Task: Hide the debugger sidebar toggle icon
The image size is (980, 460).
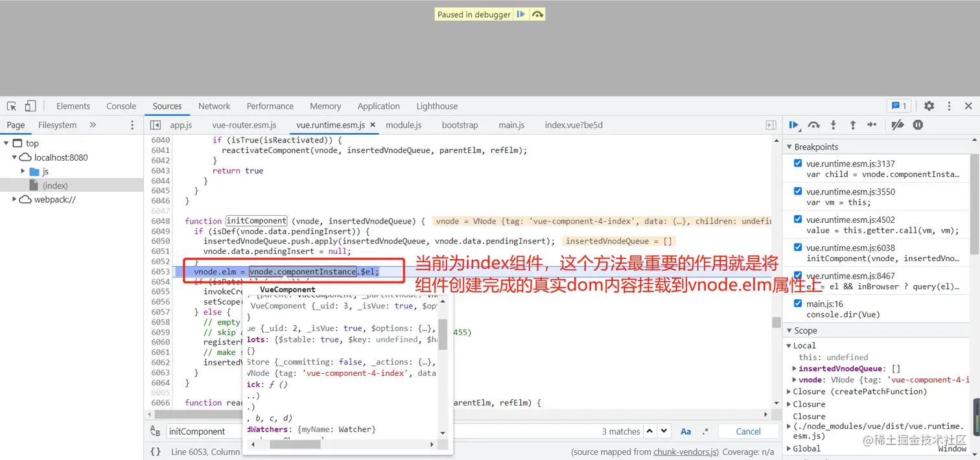Action: pyautogui.click(x=771, y=125)
